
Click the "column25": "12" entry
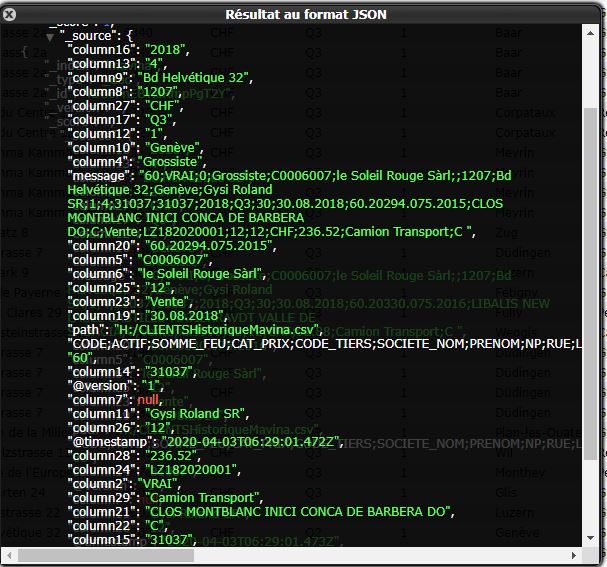pos(121,288)
